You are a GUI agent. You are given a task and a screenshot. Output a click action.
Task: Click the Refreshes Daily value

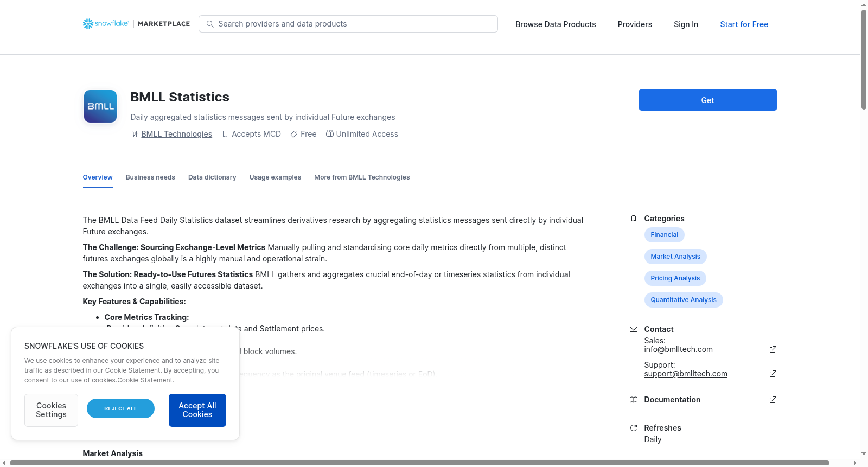pos(653,439)
